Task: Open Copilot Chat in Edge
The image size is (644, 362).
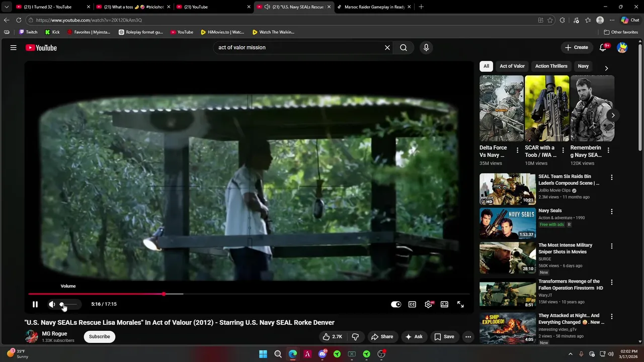Action: (630, 20)
